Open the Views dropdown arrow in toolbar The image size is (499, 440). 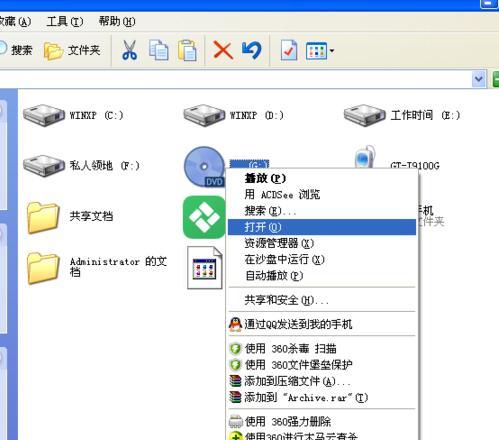point(332,51)
